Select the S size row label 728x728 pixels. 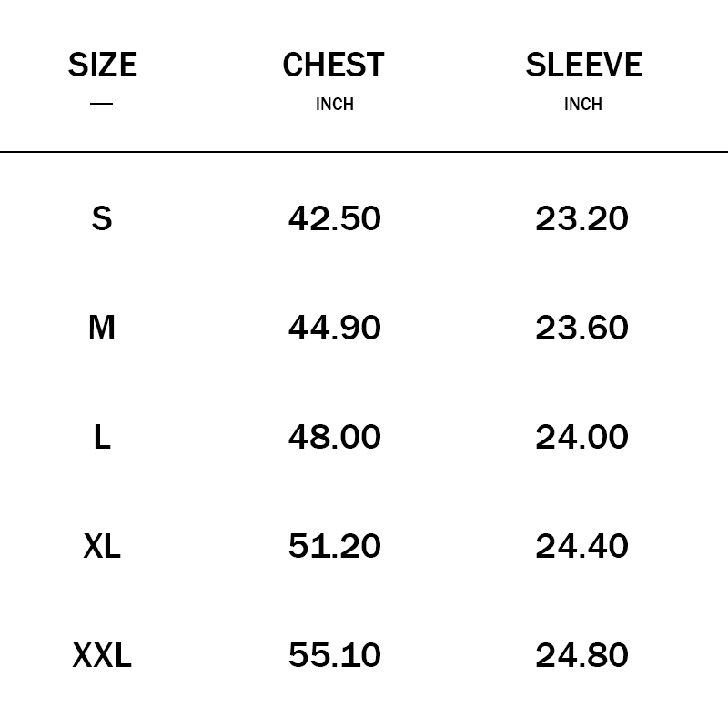click(x=102, y=218)
